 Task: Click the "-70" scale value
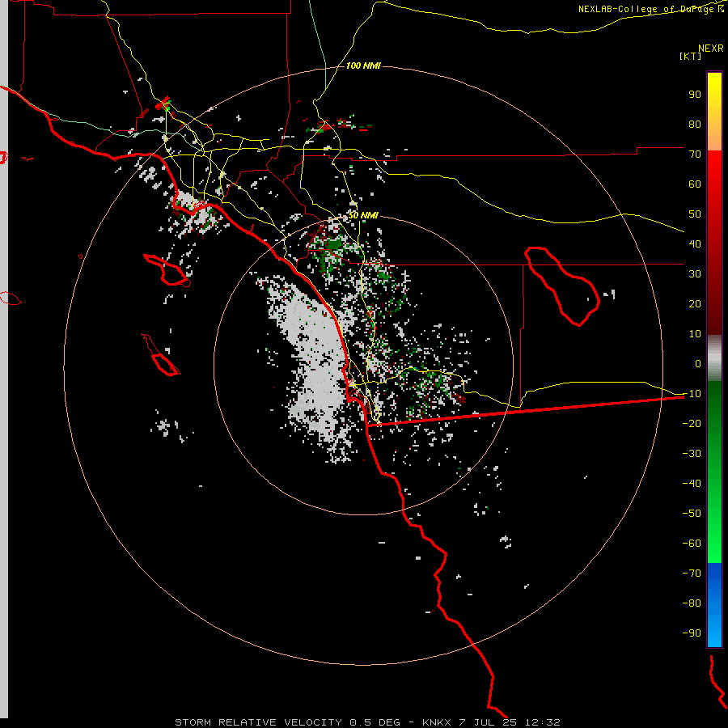[x=692, y=573]
